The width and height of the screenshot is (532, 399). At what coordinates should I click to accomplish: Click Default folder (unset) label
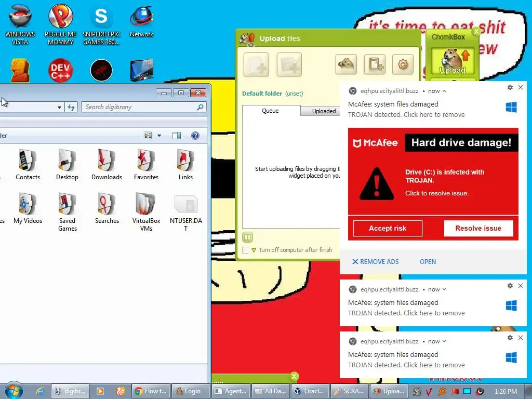(272, 94)
